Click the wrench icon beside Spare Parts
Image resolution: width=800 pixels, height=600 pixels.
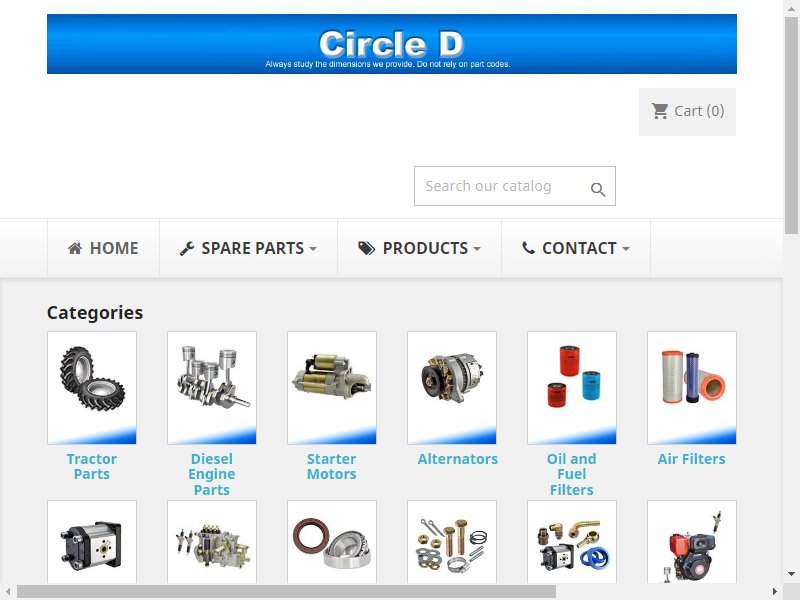point(187,248)
